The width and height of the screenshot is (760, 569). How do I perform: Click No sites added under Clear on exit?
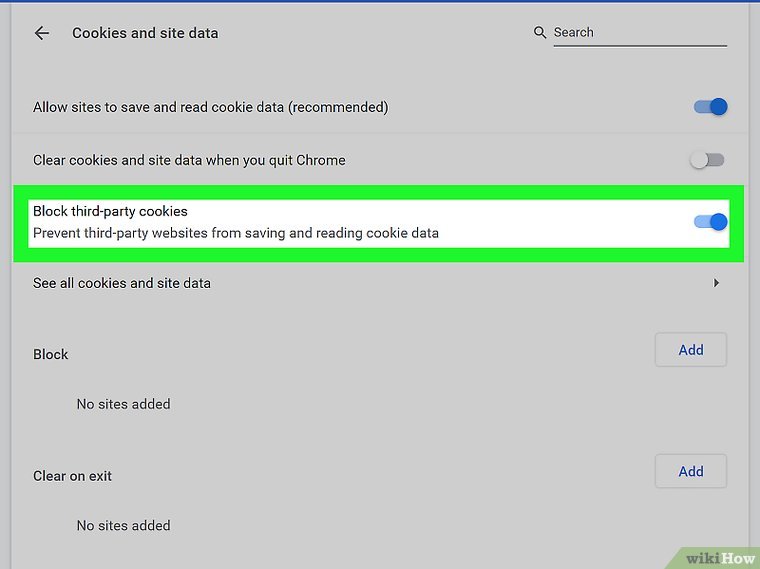pos(123,525)
